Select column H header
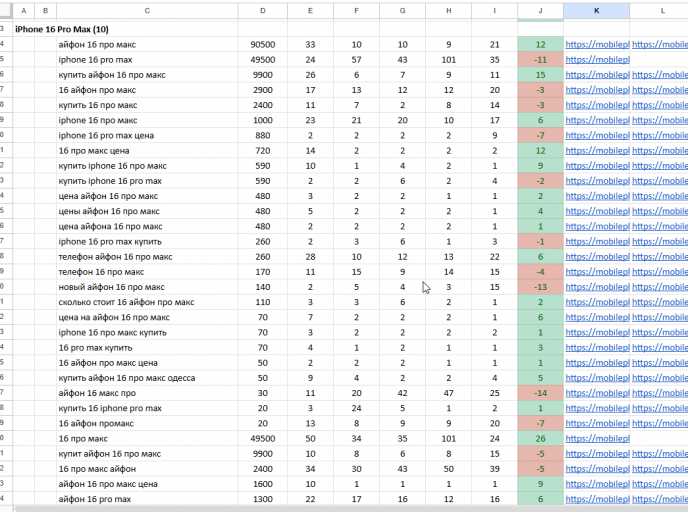 pos(448,11)
